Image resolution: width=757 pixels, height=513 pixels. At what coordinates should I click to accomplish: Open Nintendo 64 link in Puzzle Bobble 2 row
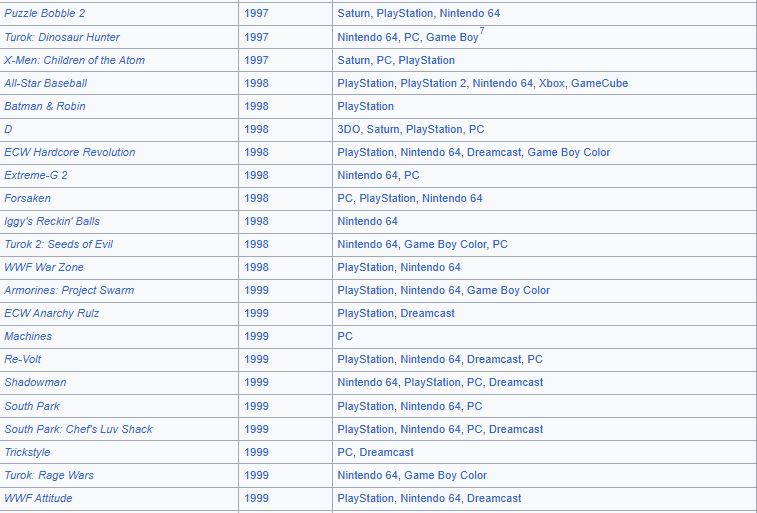tap(470, 14)
